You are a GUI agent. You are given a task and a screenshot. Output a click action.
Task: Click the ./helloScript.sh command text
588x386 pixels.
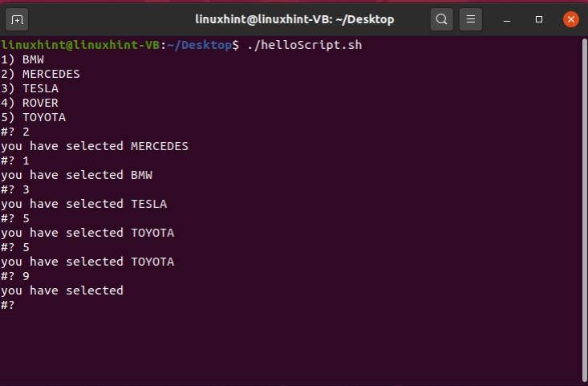point(304,45)
